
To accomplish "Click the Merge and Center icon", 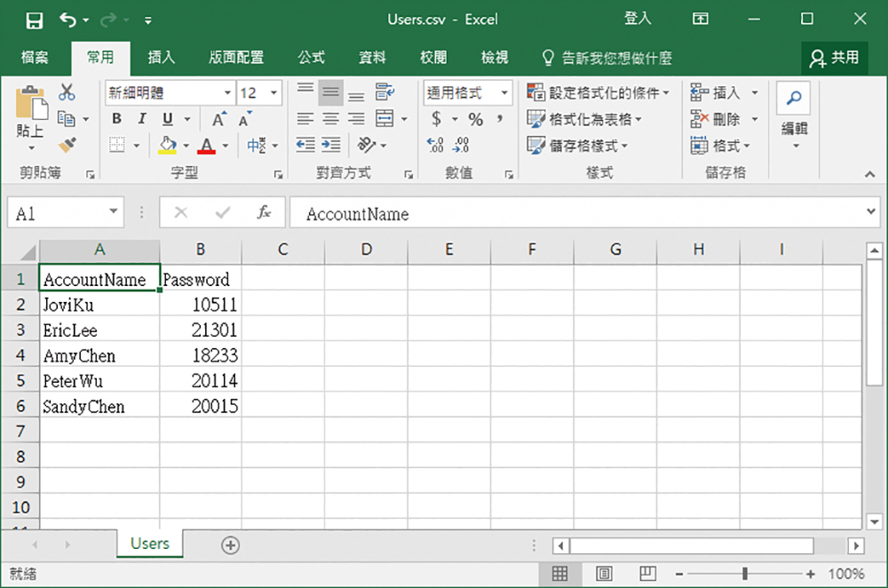I will pyautogui.click(x=385, y=119).
